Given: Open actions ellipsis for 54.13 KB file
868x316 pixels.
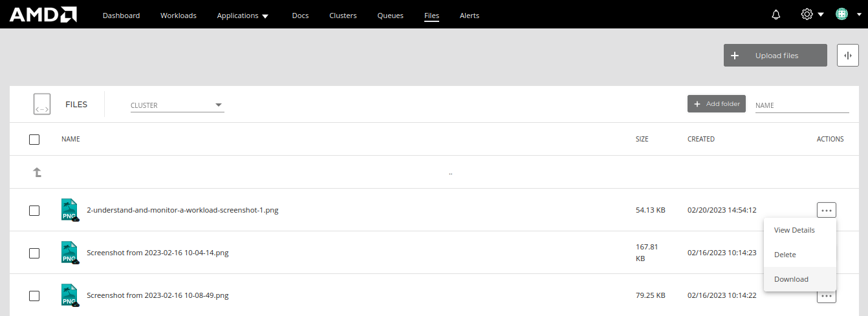Looking at the screenshot, I should click(826, 210).
